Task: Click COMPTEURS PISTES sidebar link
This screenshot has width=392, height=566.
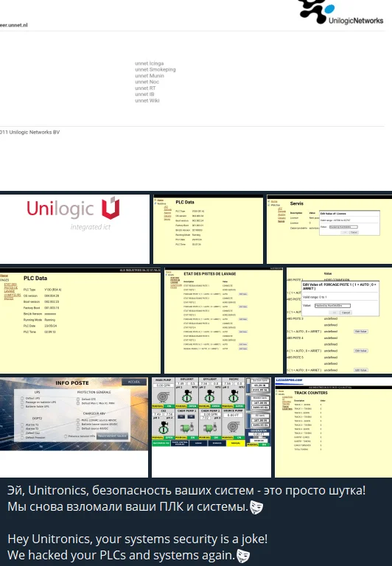Action: tap(13, 297)
